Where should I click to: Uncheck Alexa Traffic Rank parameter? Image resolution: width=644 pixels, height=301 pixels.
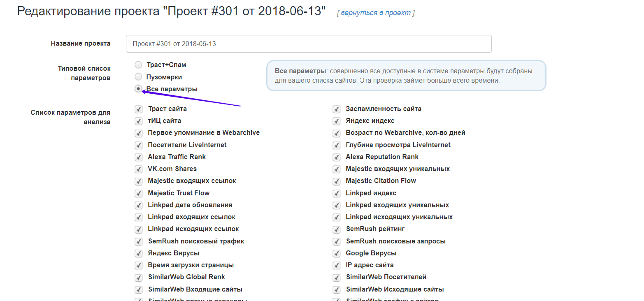pyautogui.click(x=139, y=157)
